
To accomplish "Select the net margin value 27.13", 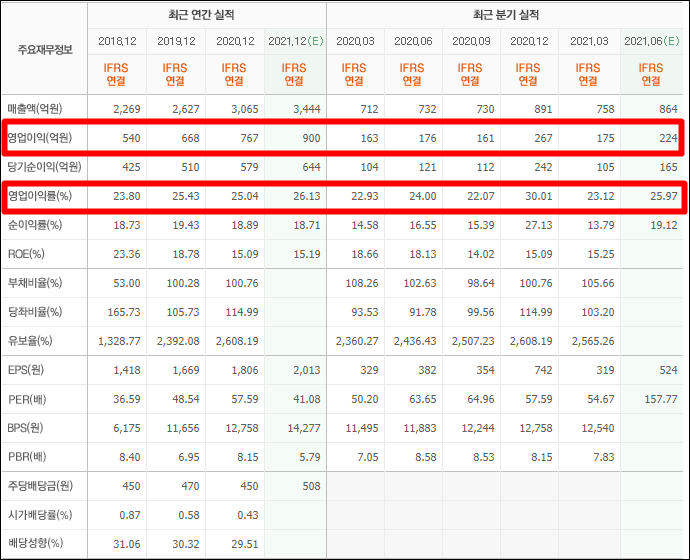I will click(539, 225).
